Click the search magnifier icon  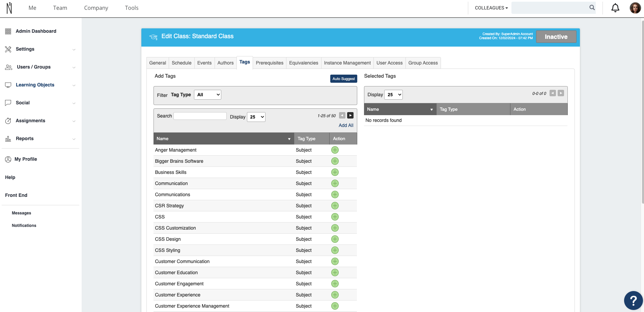pos(592,7)
